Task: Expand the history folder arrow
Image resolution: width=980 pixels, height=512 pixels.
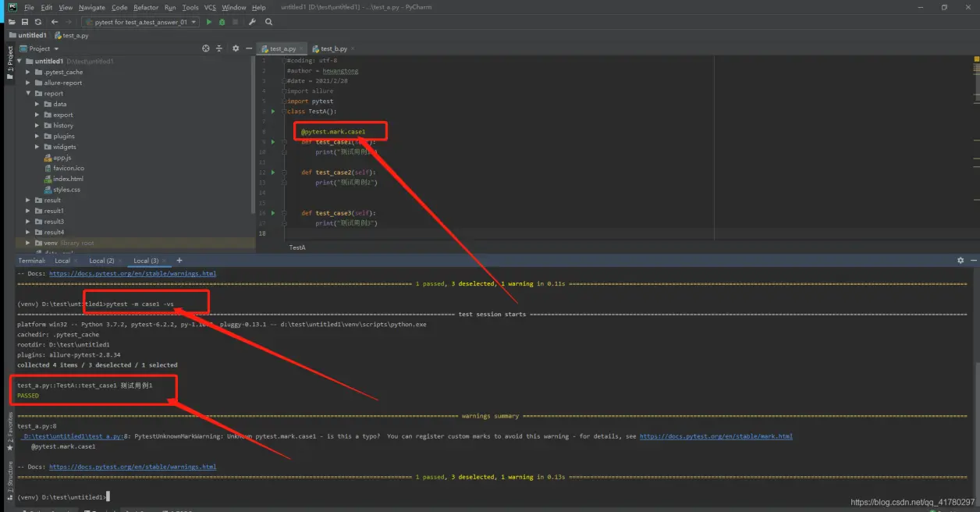Action: point(37,125)
